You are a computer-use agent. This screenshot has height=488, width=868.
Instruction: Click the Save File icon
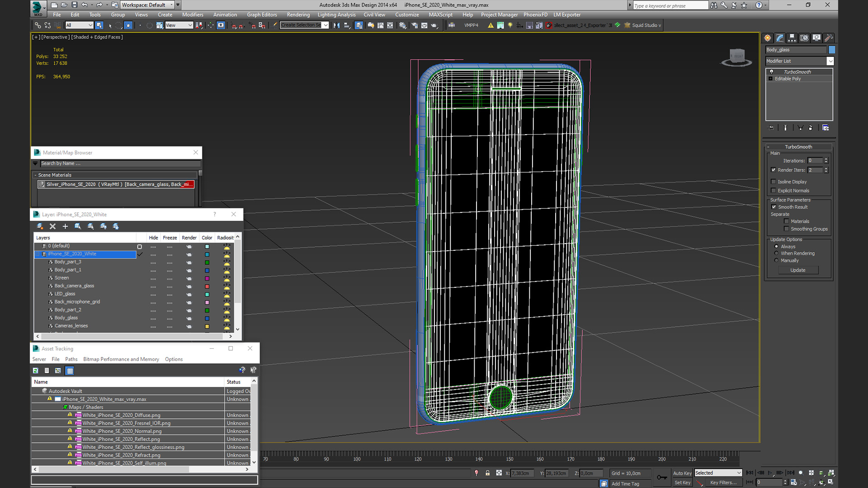click(x=74, y=5)
